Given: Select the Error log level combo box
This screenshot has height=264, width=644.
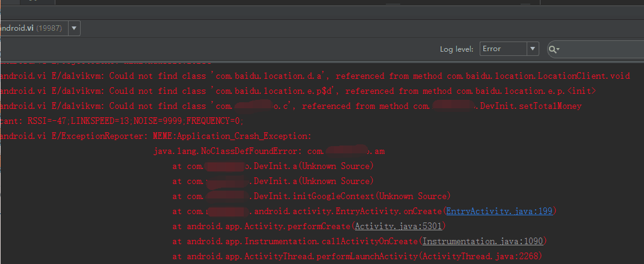Looking at the screenshot, I should [x=503, y=49].
